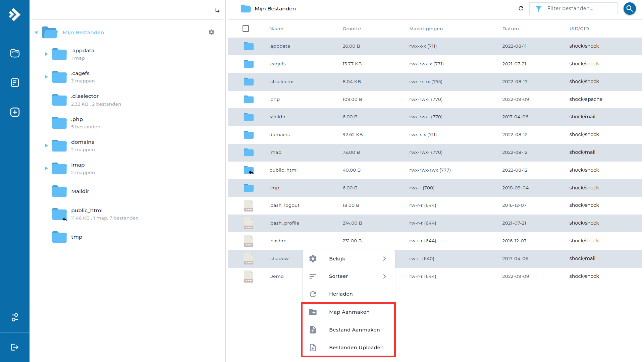Toggle the select-all checkbox in header
The width and height of the screenshot is (644, 362).
[246, 28]
